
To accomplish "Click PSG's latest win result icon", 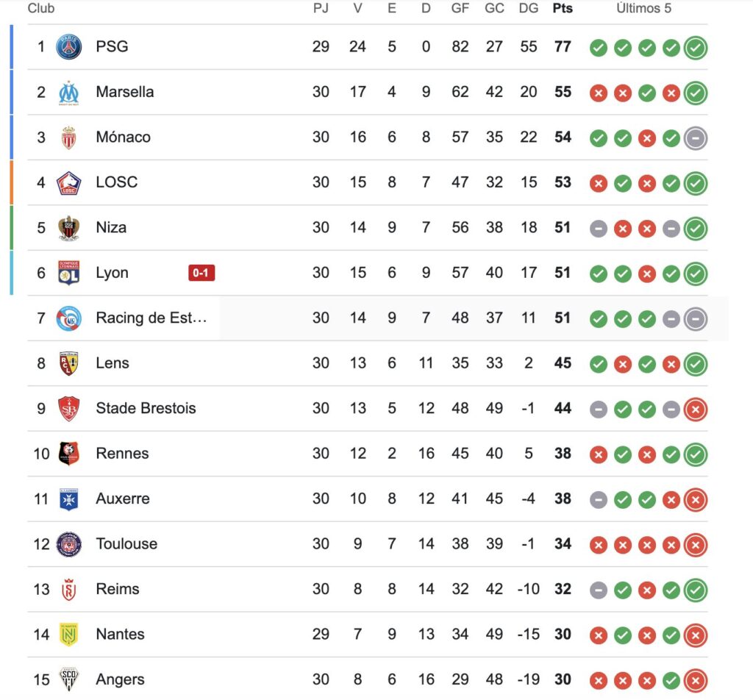I will 696,48.
